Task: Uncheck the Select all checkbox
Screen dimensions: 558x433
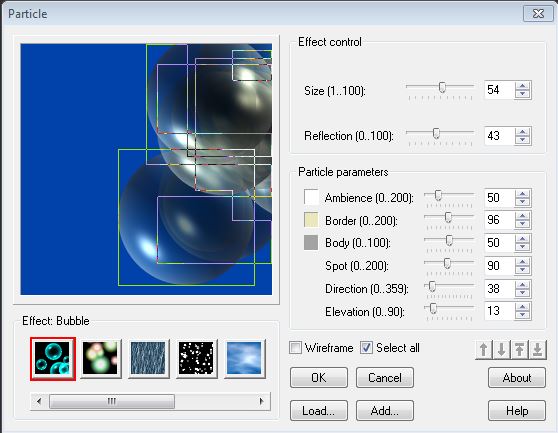Action: (x=366, y=348)
